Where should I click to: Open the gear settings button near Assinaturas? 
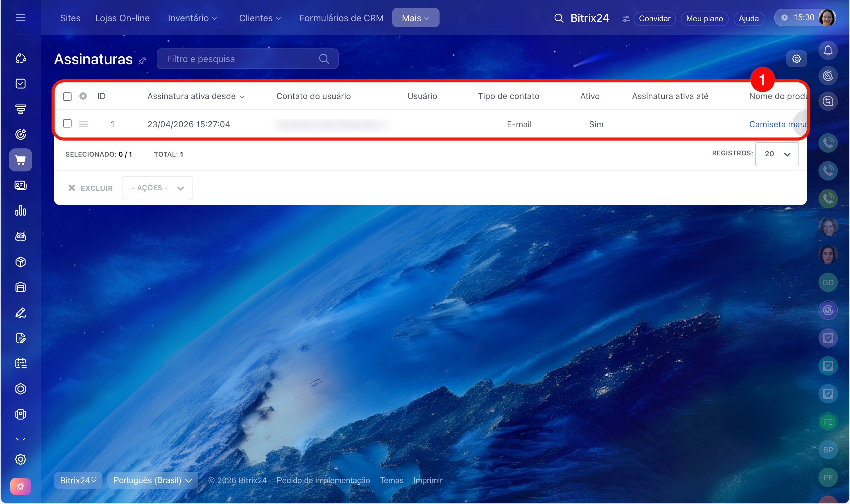[x=796, y=59]
